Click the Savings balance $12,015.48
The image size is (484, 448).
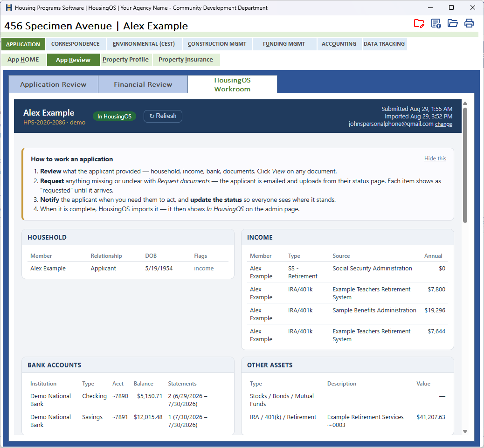pyautogui.click(x=148, y=417)
